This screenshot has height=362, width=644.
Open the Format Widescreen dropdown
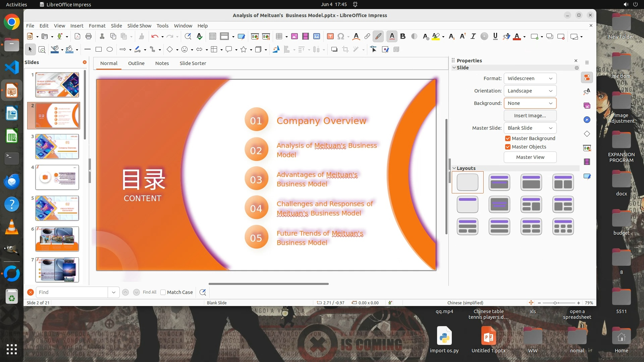[530, 78]
